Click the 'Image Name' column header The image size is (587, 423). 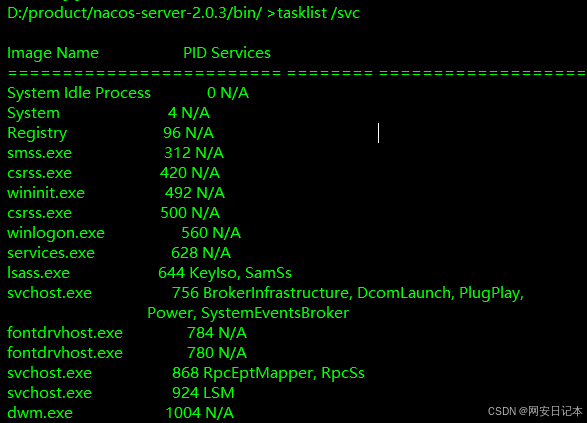point(53,53)
